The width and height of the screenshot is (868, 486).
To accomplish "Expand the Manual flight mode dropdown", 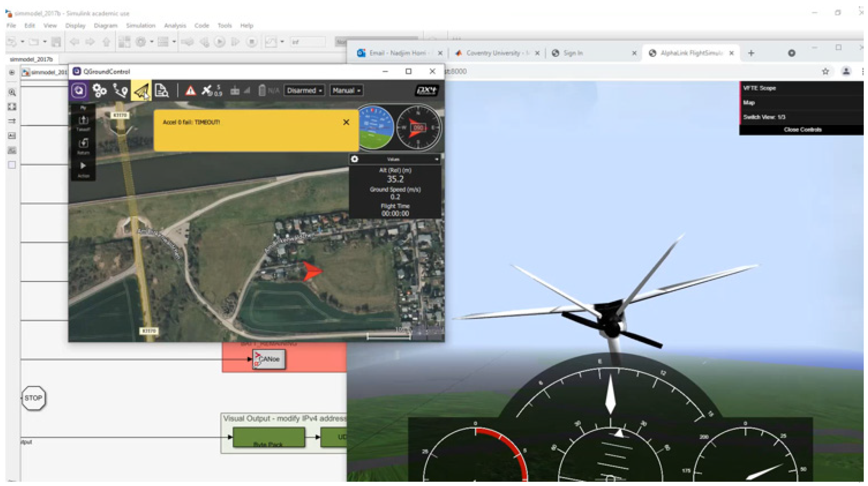I will coord(346,90).
